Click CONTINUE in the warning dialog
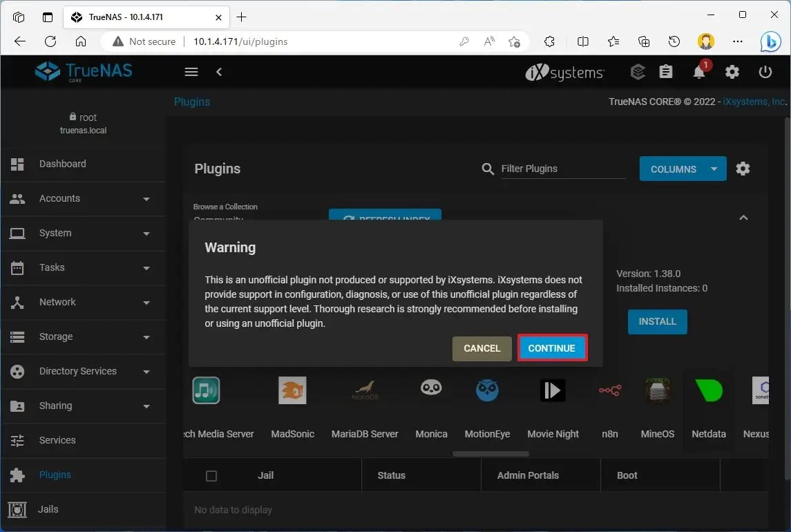Image resolution: width=791 pixels, height=532 pixels. pyautogui.click(x=551, y=348)
